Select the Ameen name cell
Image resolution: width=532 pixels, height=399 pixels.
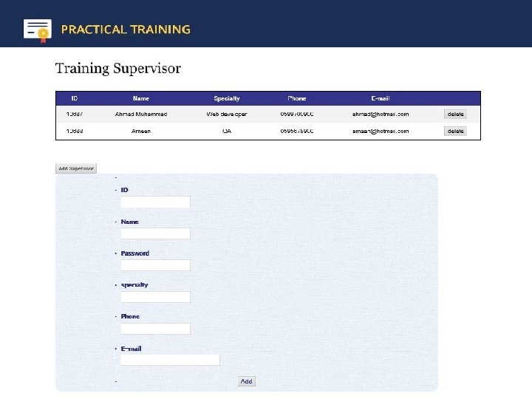click(x=141, y=131)
